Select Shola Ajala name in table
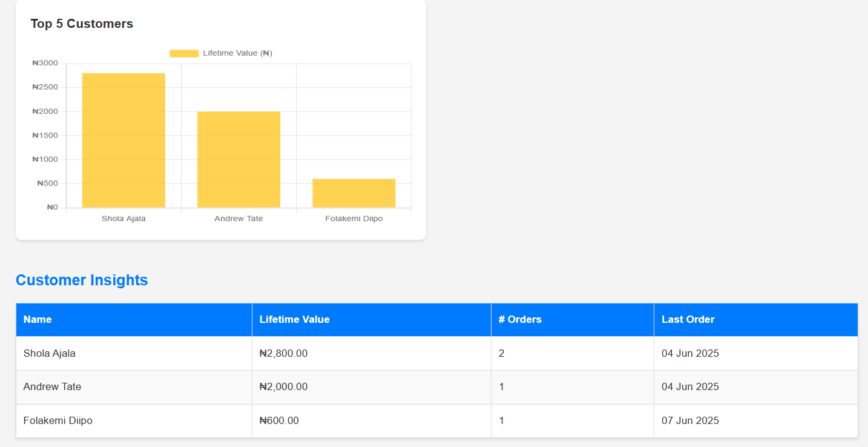Image resolution: width=868 pixels, height=447 pixels. (x=50, y=353)
